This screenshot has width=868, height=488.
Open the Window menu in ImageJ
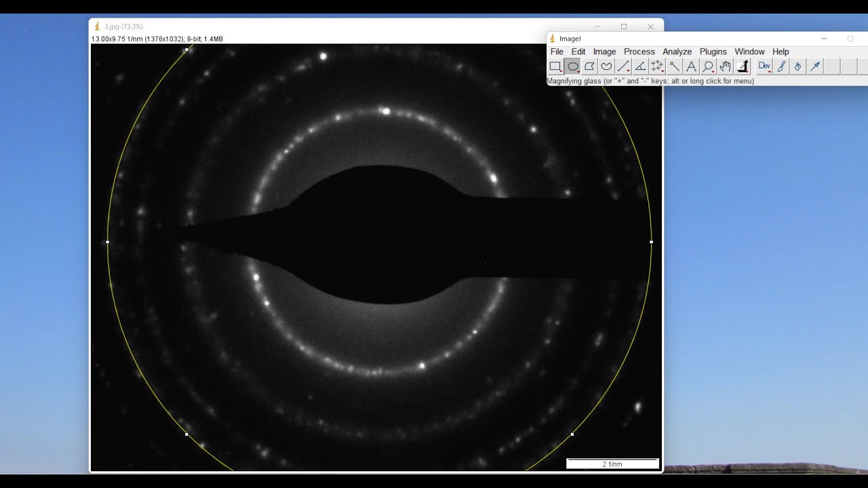(749, 52)
